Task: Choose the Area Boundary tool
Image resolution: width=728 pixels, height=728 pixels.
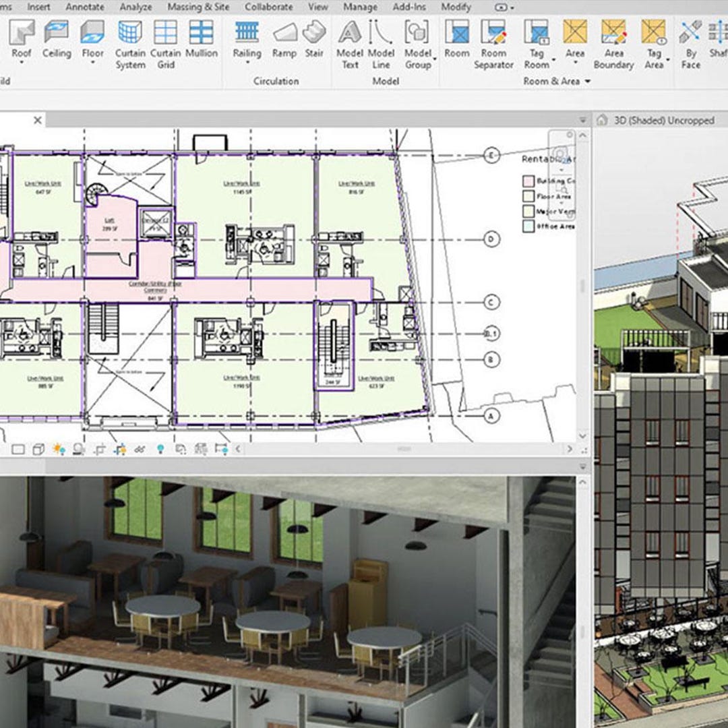Action: click(x=614, y=44)
